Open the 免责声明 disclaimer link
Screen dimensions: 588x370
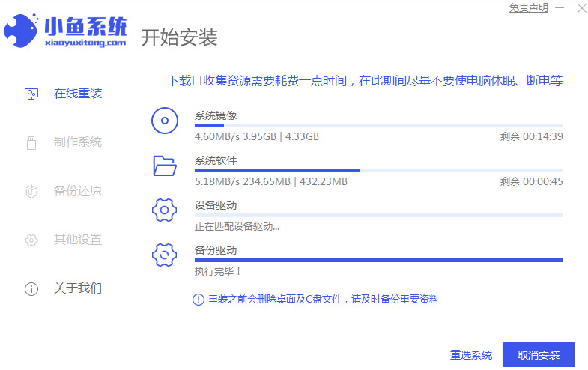pos(529,8)
